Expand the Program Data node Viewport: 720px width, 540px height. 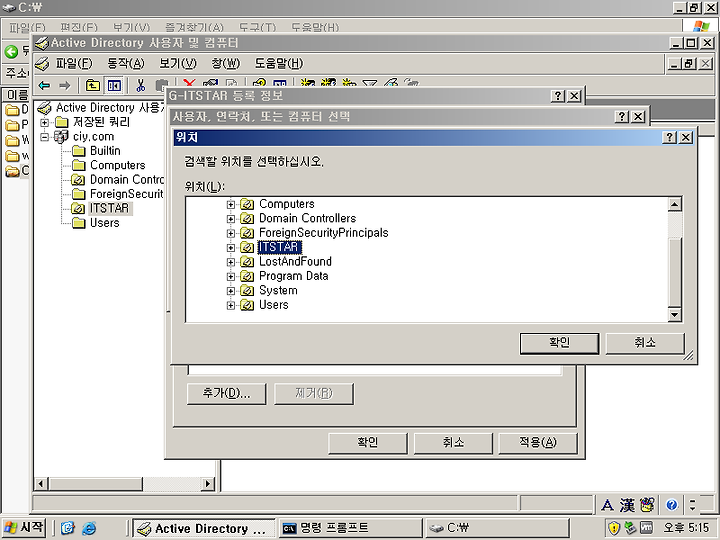click(x=231, y=276)
